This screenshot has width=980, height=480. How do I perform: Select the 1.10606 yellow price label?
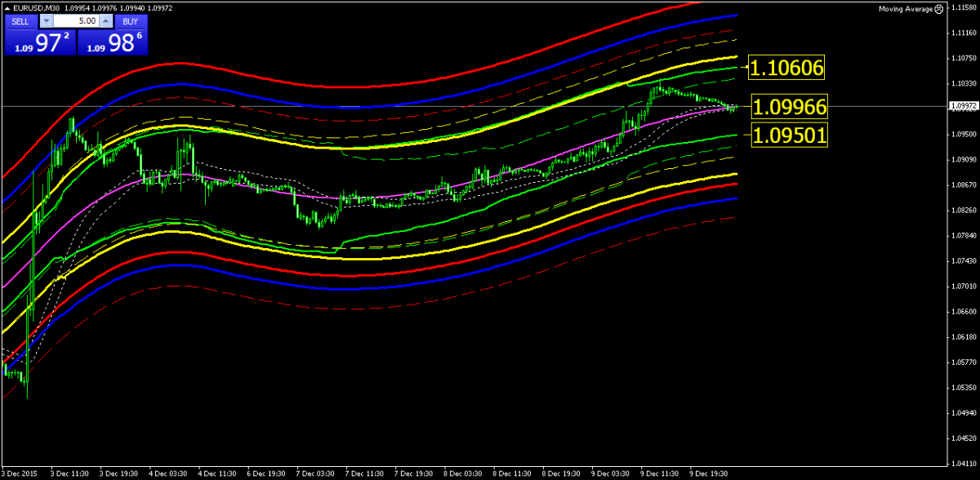click(787, 68)
